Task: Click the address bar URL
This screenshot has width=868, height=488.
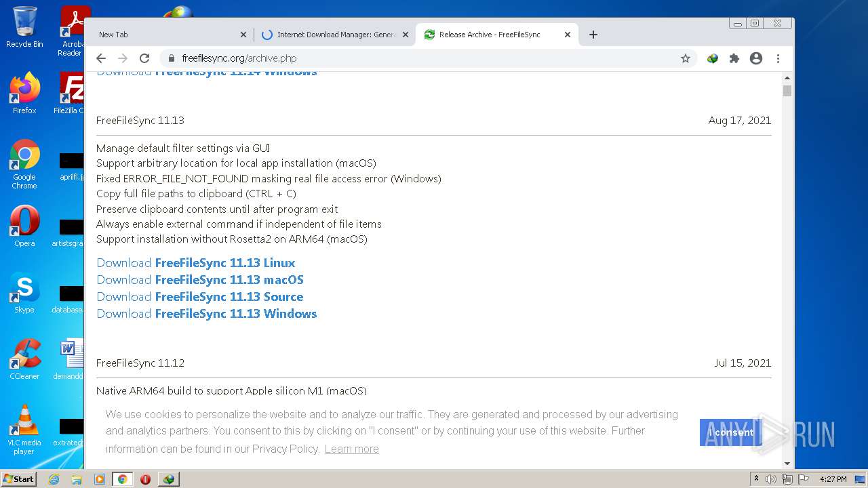Action: click(x=239, y=58)
